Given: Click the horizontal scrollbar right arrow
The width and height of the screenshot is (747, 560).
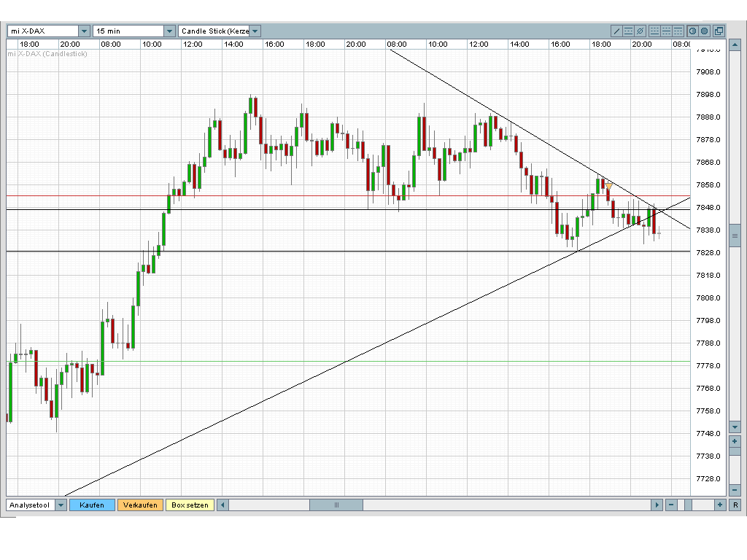Looking at the screenshot, I should (657, 505).
